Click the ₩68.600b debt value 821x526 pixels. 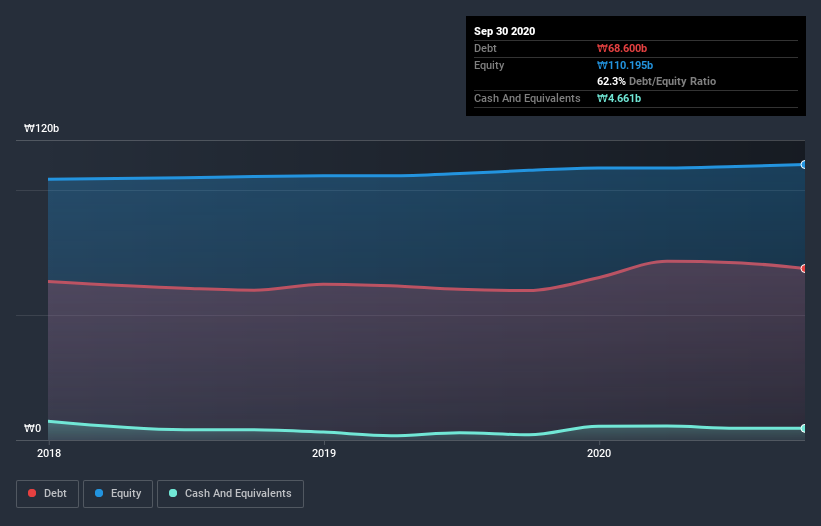coord(622,48)
